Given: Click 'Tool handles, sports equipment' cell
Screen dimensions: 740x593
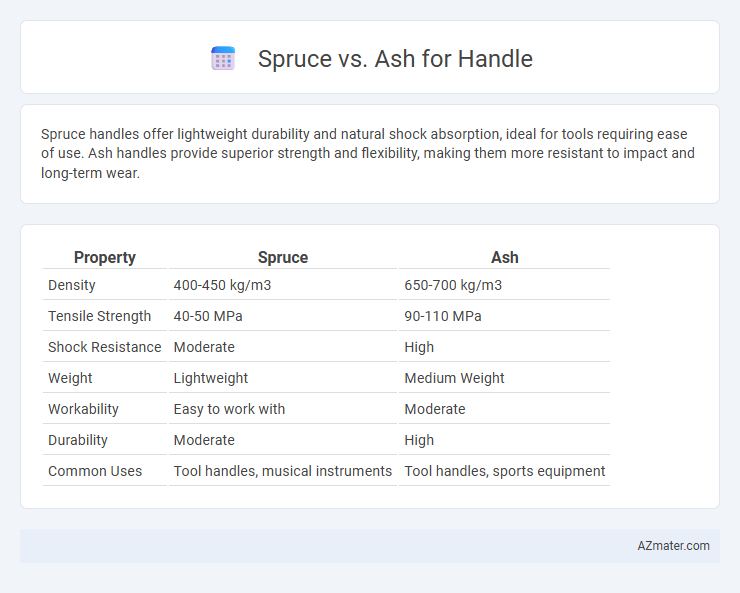Looking at the screenshot, I should (505, 471).
